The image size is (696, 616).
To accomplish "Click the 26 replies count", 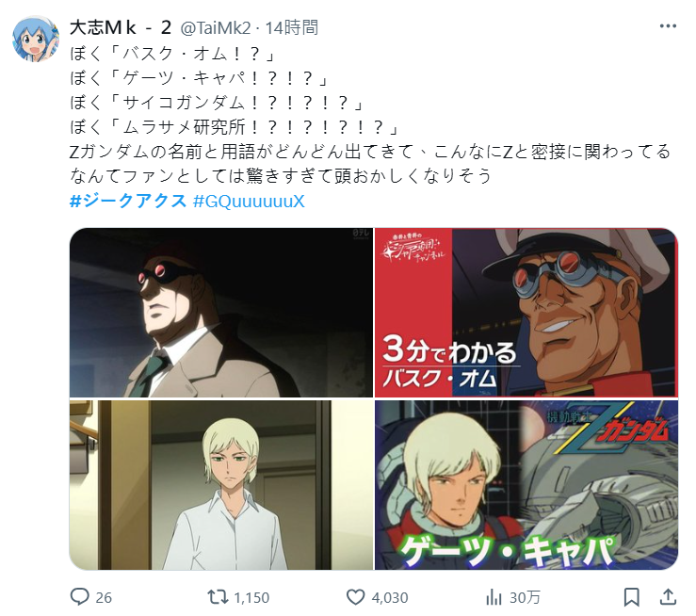I will pos(104,598).
